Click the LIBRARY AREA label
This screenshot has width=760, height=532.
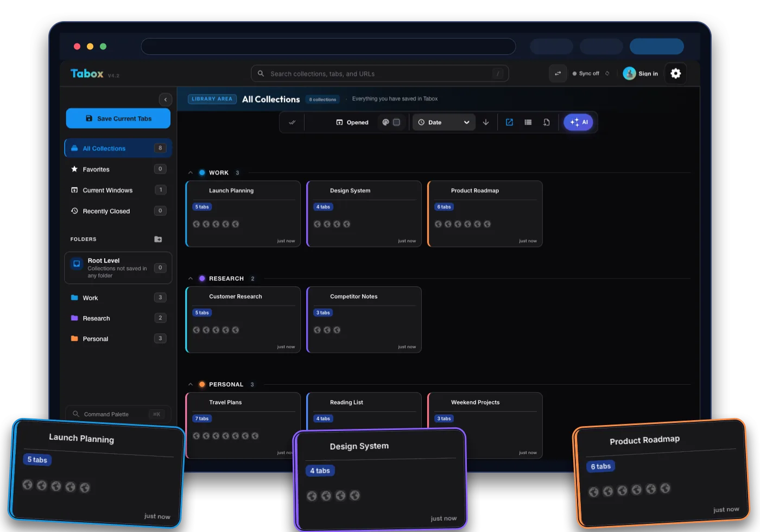click(x=212, y=99)
